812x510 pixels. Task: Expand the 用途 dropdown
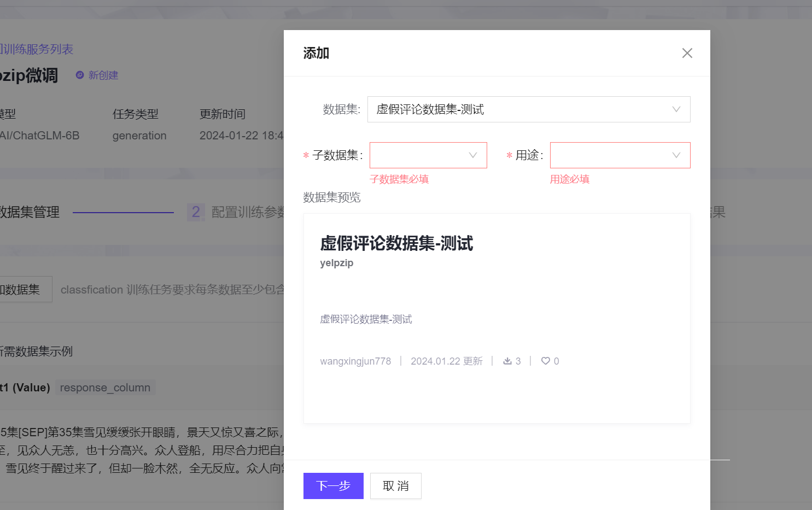[x=620, y=155]
